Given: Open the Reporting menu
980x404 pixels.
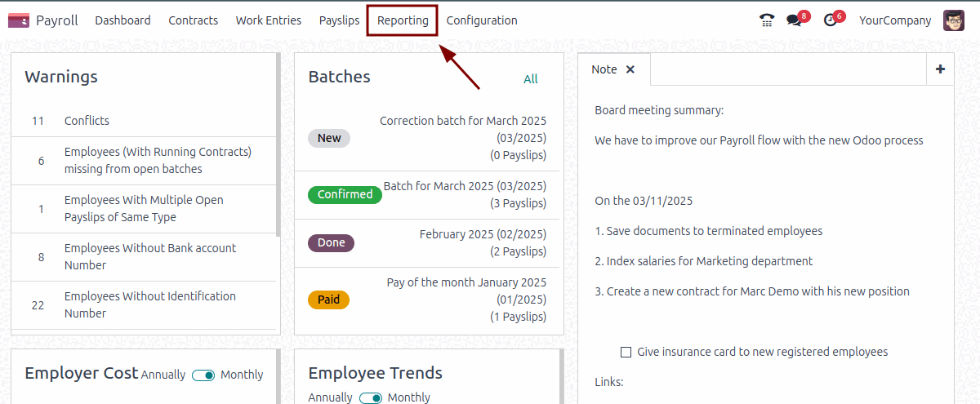Looking at the screenshot, I should pos(403,20).
